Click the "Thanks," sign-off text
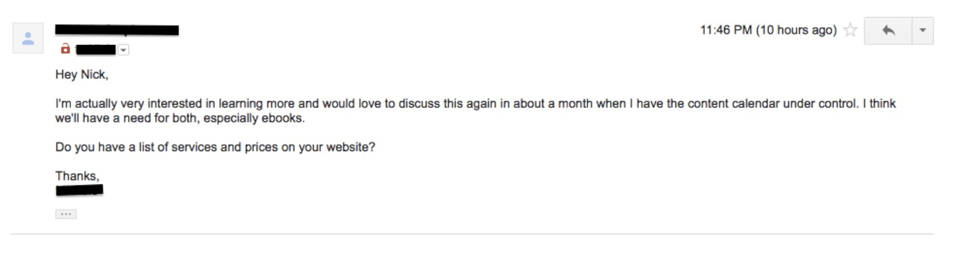Image resolution: width=980 pixels, height=257 pixels. point(78,176)
